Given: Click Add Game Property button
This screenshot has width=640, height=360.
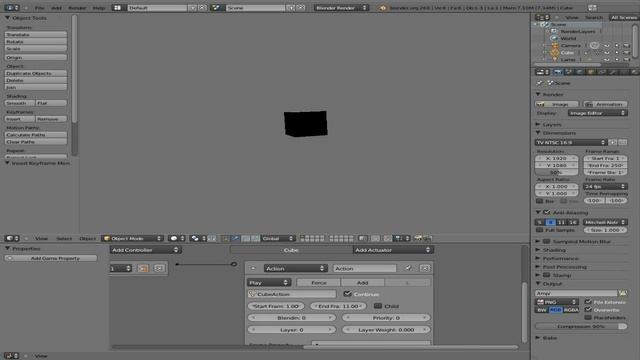Looking at the screenshot, I should [x=51, y=258].
